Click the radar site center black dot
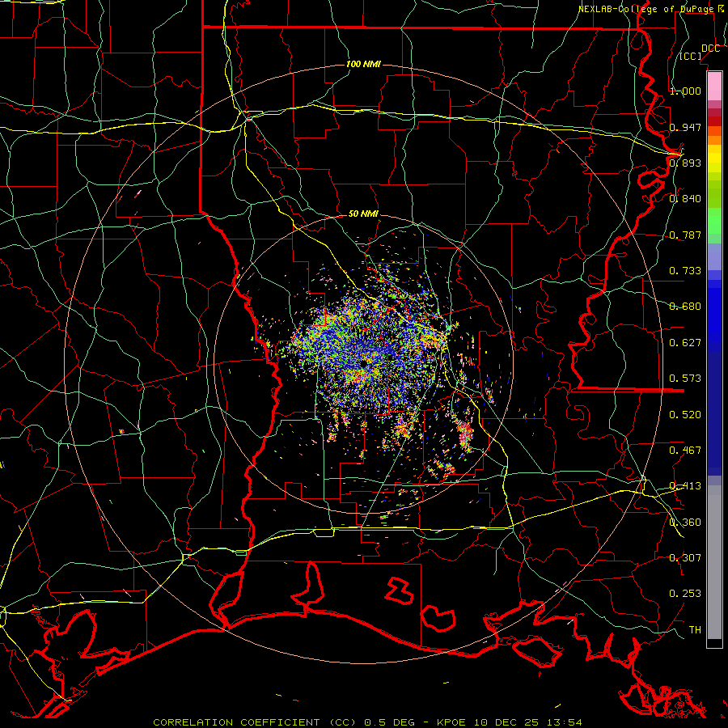This screenshot has height=728, width=728. pos(362,364)
